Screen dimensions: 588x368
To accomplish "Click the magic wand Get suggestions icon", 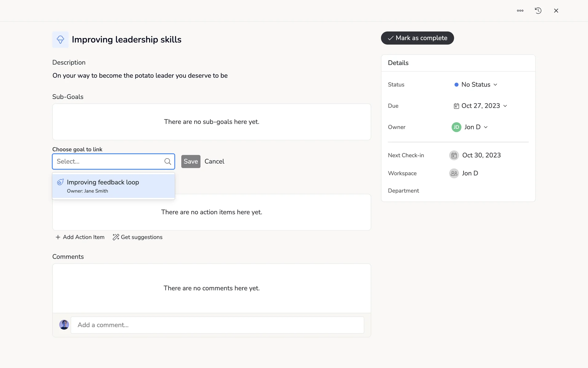I will [115, 237].
